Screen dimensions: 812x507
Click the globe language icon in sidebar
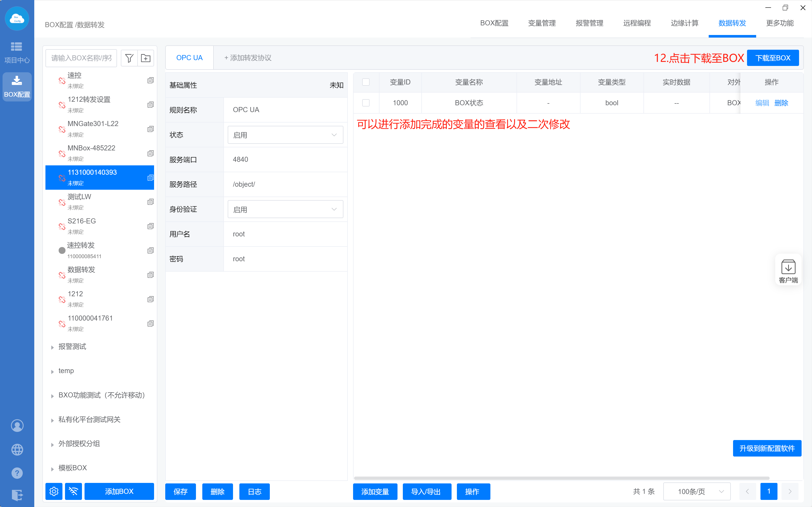[17, 449]
